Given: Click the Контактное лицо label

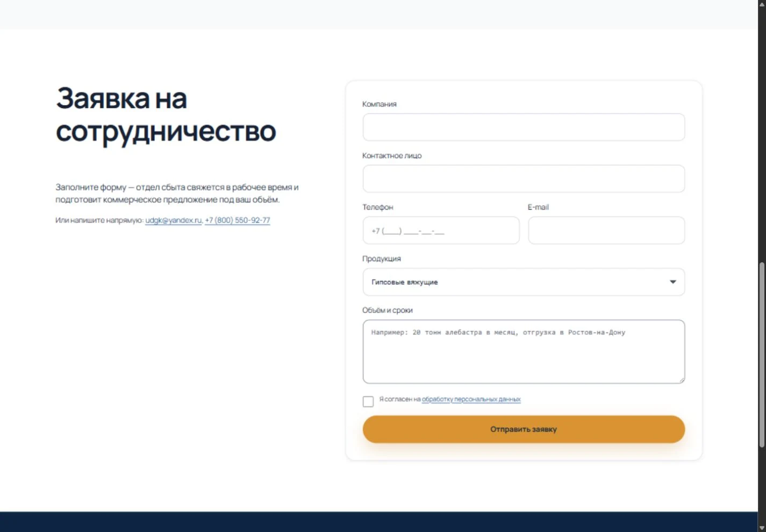Looking at the screenshot, I should point(392,156).
